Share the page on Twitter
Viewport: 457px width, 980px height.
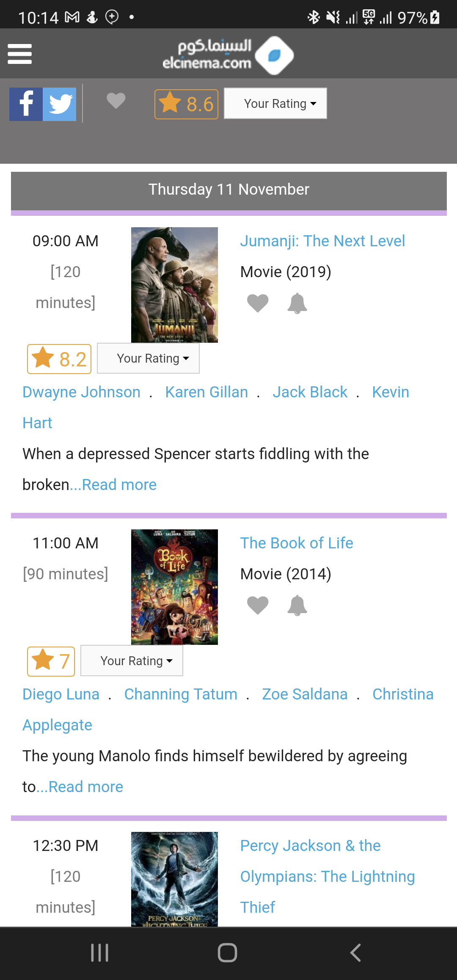(x=60, y=103)
